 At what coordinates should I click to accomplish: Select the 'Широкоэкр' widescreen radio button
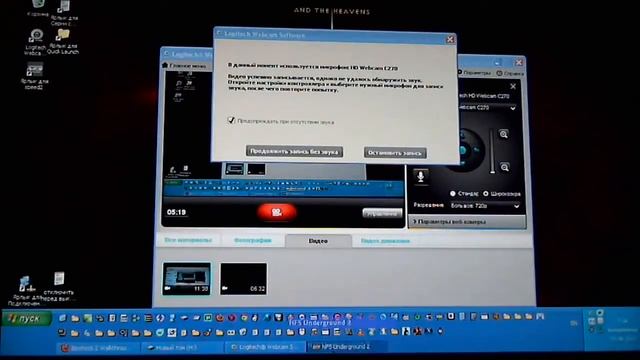[x=486, y=193]
